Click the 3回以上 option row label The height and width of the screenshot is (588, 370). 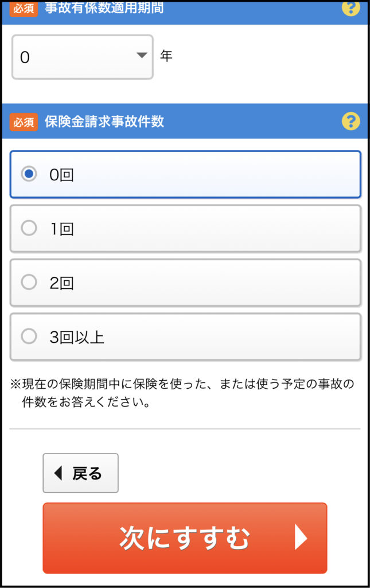pos(77,337)
